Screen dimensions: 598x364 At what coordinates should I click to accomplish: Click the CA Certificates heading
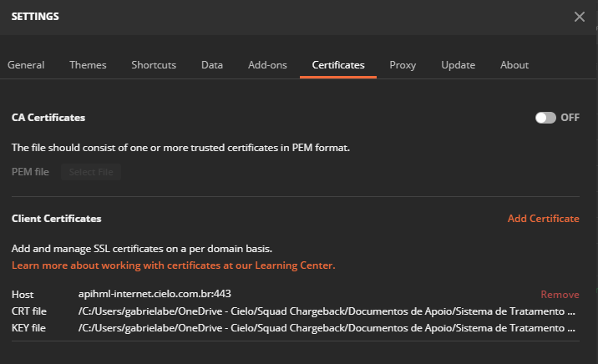point(48,118)
